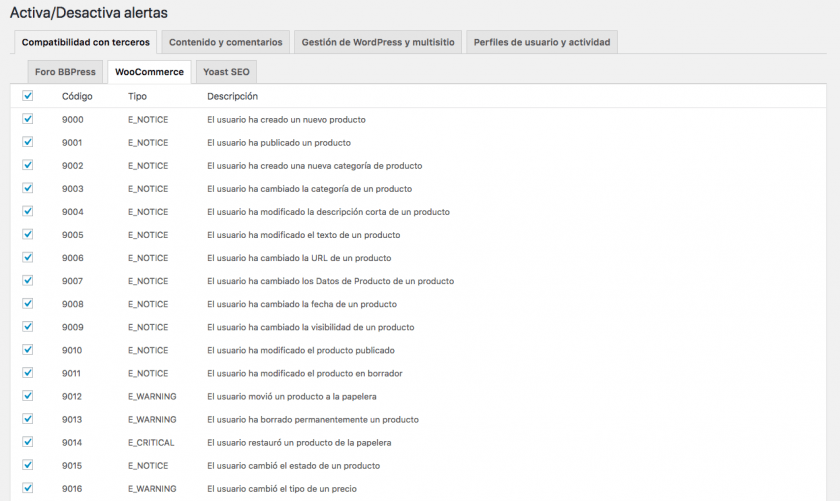Disable alert 9007 checkbox
The image size is (840, 501).
tap(28, 280)
